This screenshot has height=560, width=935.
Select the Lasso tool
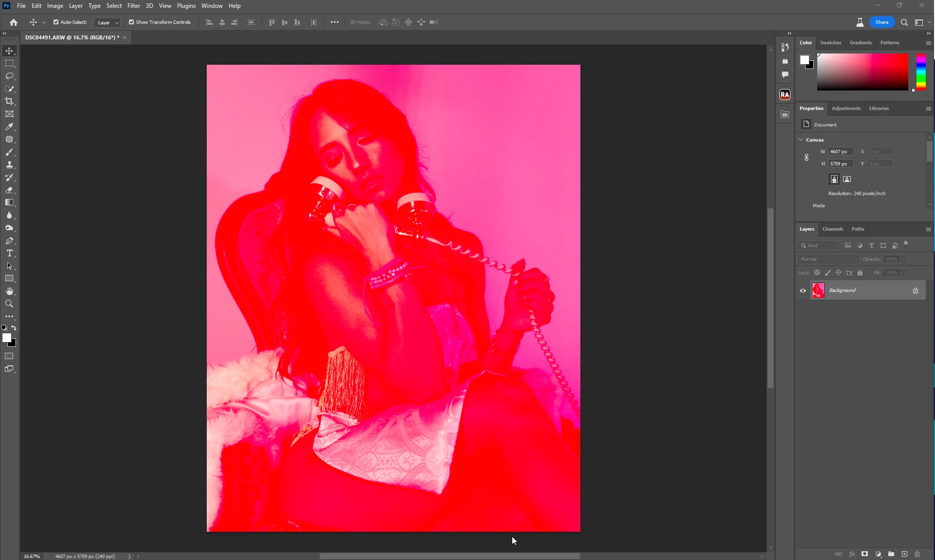coord(9,76)
